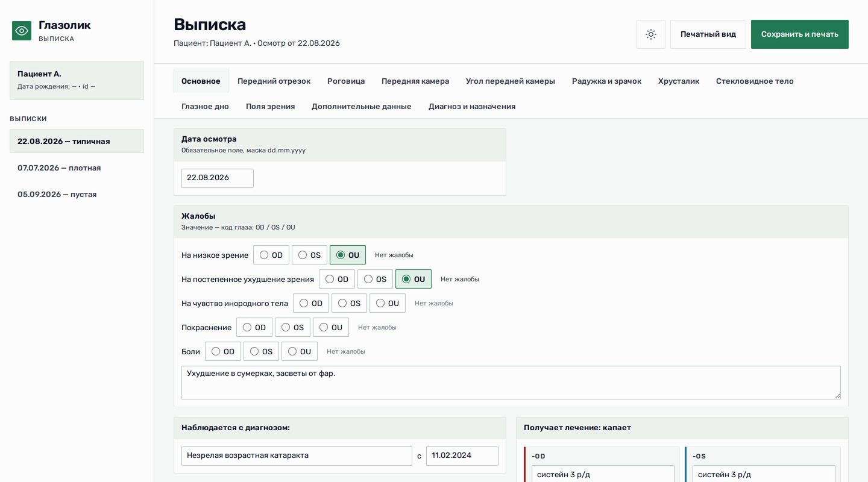The image size is (868, 482).
Task: Click Нет жалобы next to На низкое зрение
Action: (x=394, y=255)
